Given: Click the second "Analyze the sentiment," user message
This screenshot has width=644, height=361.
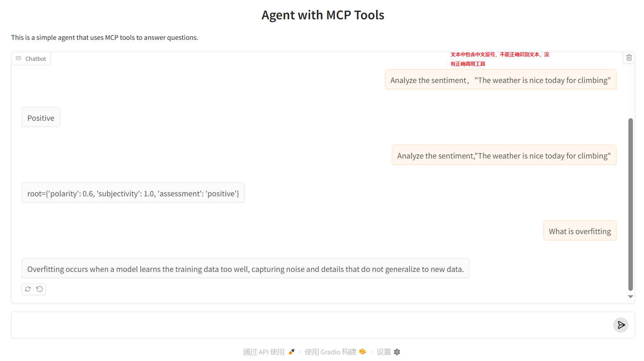Looking at the screenshot, I should tap(504, 155).
